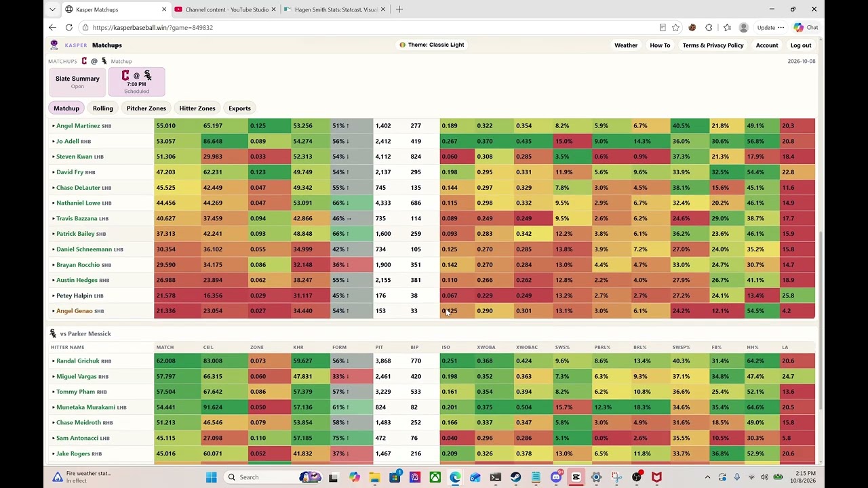868x488 pixels.
Task: Open the Exports tab
Action: point(239,108)
